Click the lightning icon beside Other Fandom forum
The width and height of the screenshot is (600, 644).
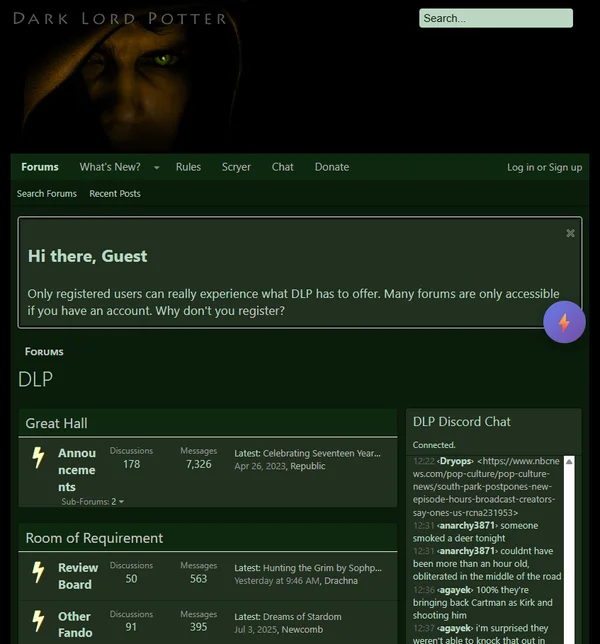(38, 621)
